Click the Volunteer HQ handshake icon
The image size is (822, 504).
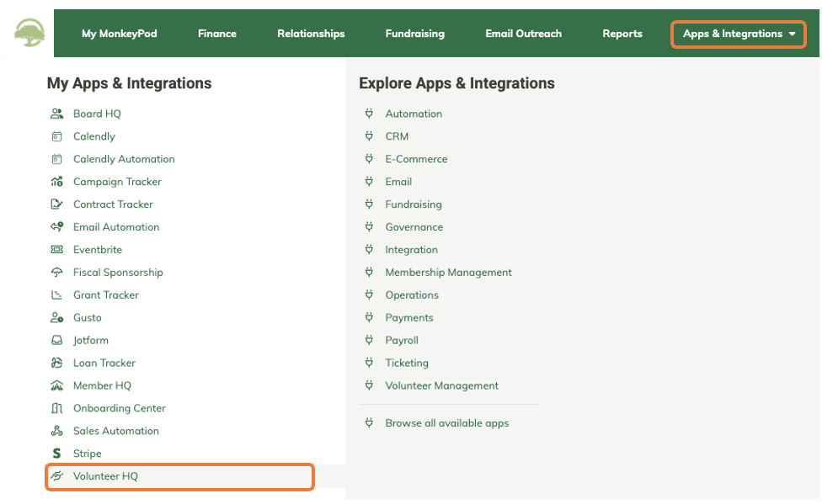point(56,476)
